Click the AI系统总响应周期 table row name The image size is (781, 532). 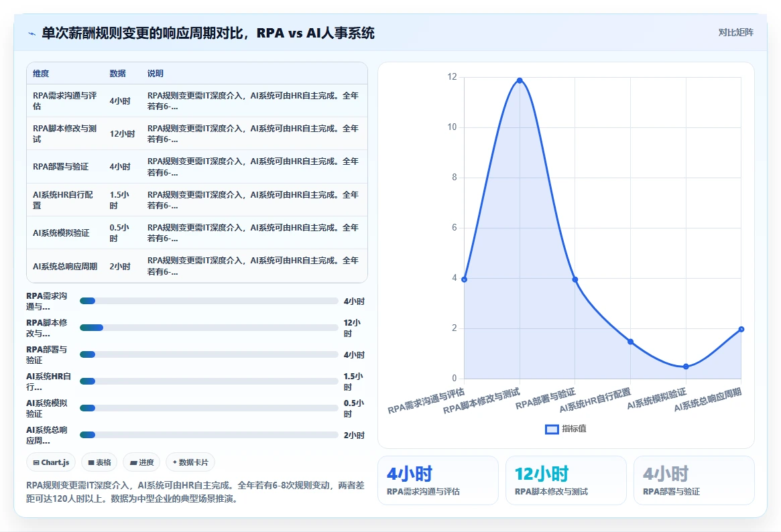(x=65, y=266)
